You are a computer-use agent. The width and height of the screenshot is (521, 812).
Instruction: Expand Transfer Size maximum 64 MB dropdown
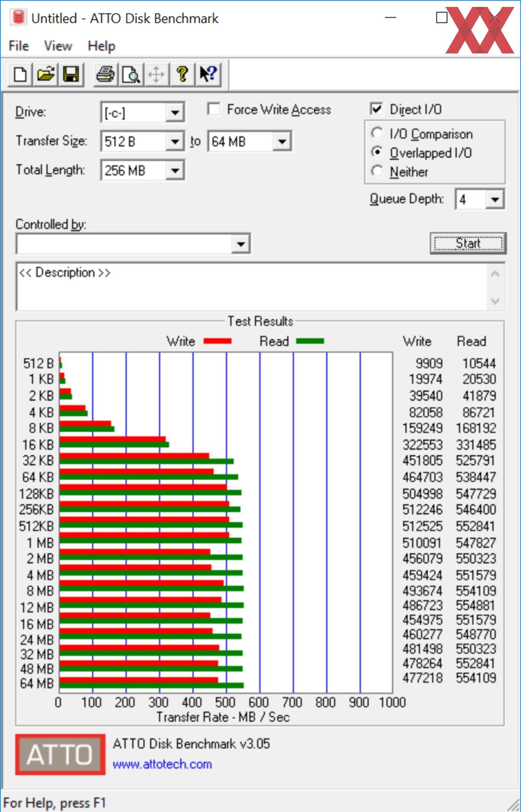[282, 142]
